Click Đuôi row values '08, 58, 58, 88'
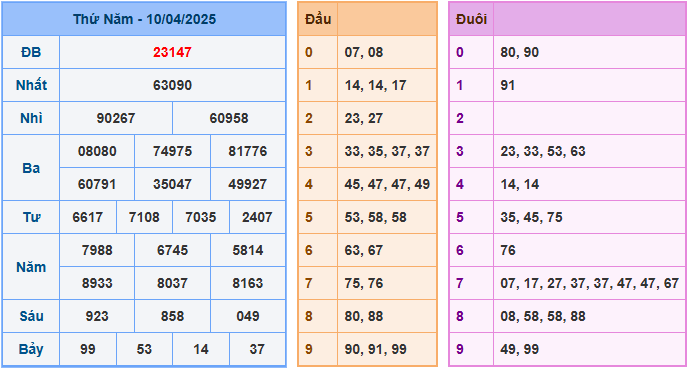This screenshot has height=369, width=689. (x=543, y=316)
